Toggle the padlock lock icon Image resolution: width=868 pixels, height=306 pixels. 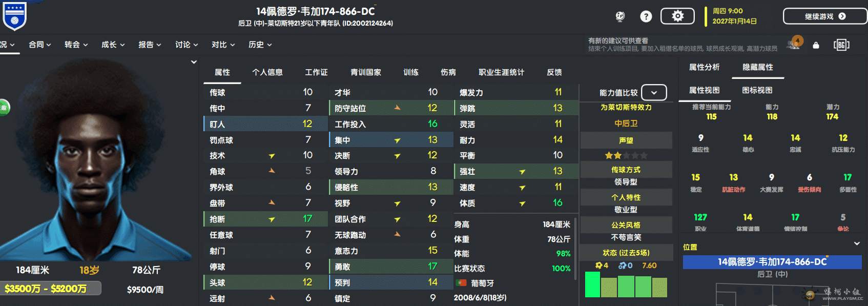[816, 45]
